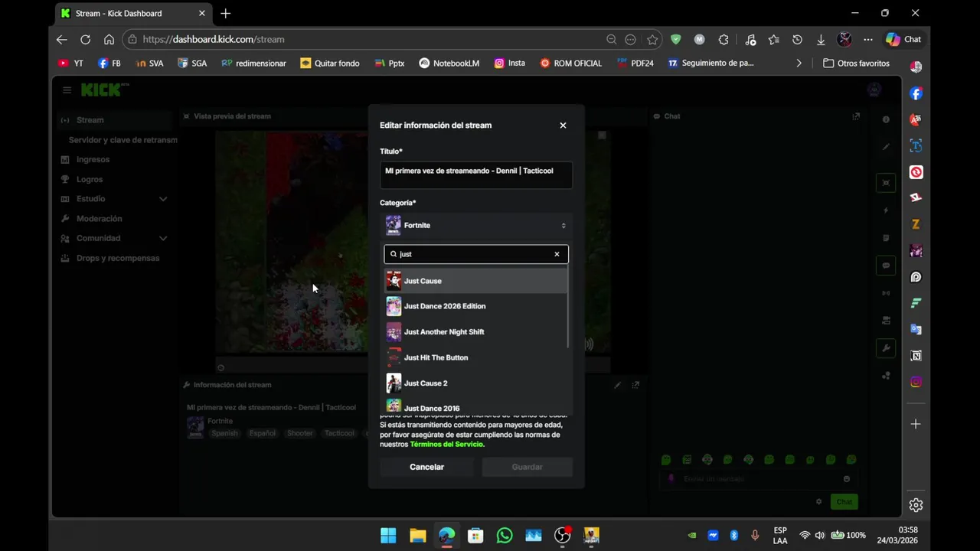
Task: Click the Kick logo
Action: (x=103, y=90)
